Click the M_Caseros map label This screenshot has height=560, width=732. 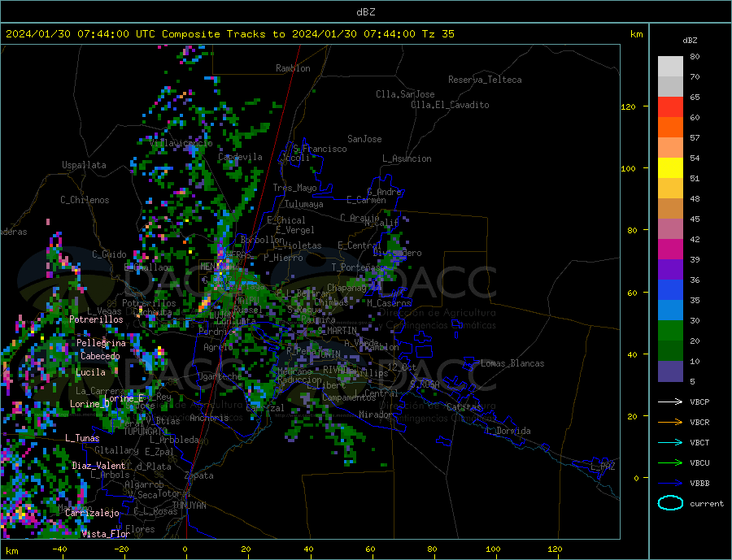point(389,303)
